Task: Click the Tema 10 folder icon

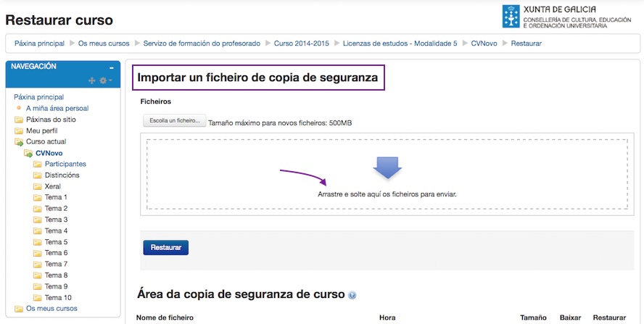Action: (x=38, y=298)
